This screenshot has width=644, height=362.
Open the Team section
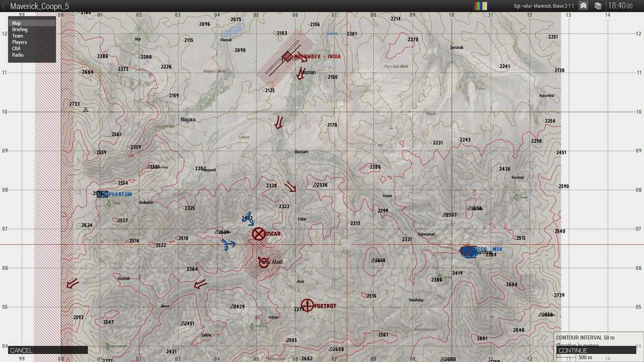(x=32, y=36)
